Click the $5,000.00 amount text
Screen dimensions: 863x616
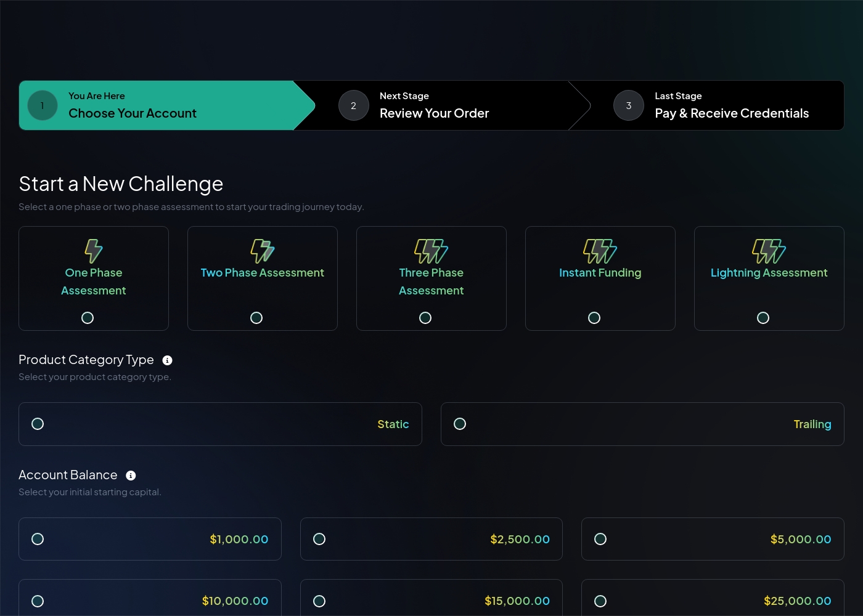[801, 540]
